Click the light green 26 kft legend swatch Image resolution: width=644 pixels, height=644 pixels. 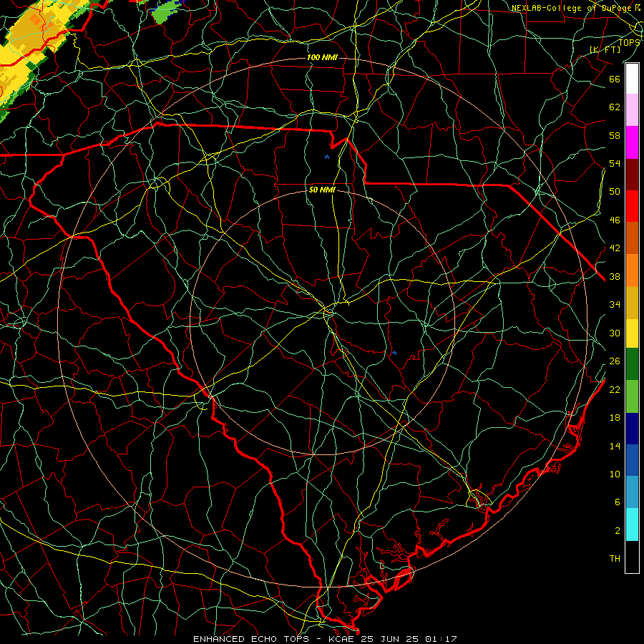(x=632, y=396)
